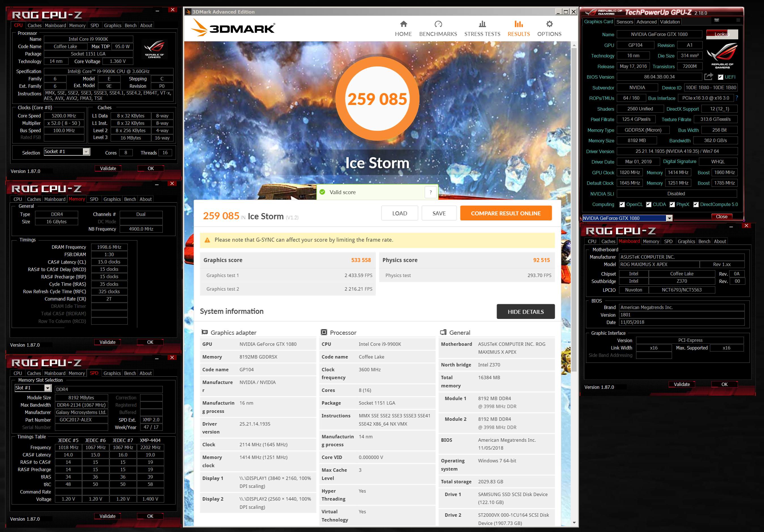Open the Results section in 3DMark
The height and width of the screenshot is (532, 764).
(518, 29)
